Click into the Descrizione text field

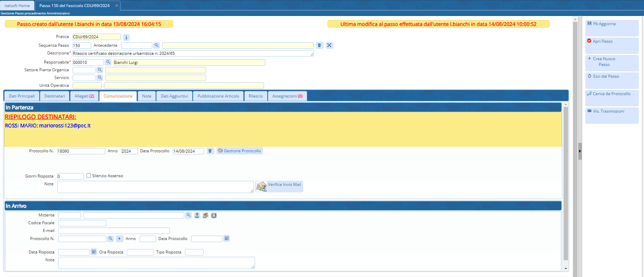pyautogui.click(x=193, y=53)
